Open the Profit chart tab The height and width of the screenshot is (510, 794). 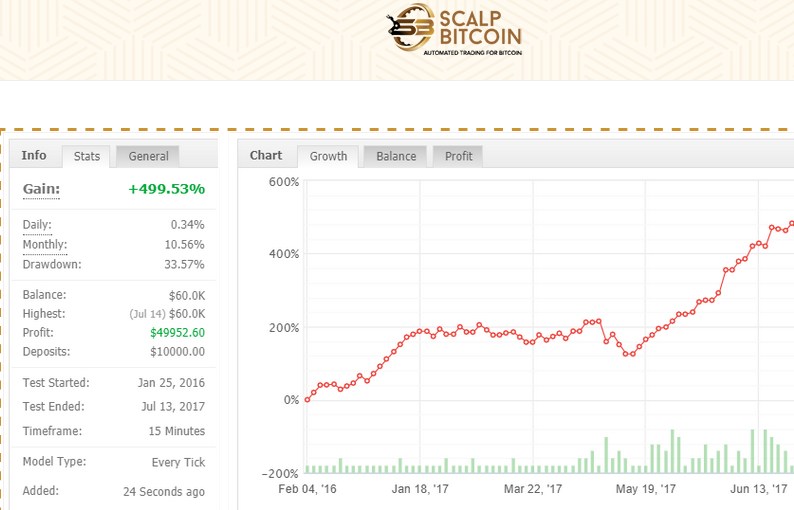pyautogui.click(x=459, y=156)
